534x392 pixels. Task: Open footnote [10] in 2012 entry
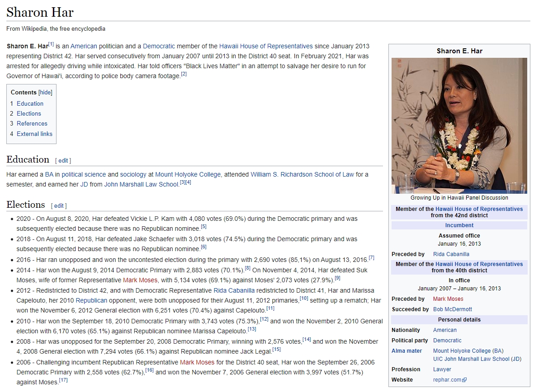(x=304, y=298)
